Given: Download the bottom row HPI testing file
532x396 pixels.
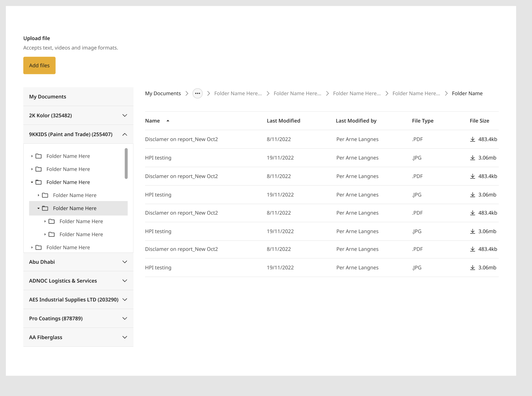Looking at the screenshot, I should click(x=473, y=268).
